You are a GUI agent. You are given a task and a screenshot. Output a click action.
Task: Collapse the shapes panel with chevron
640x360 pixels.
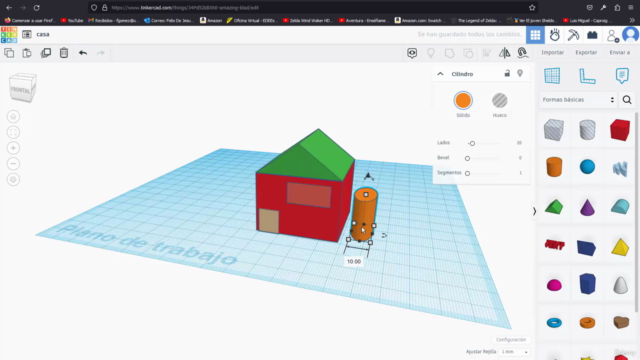[x=534, y=211]
